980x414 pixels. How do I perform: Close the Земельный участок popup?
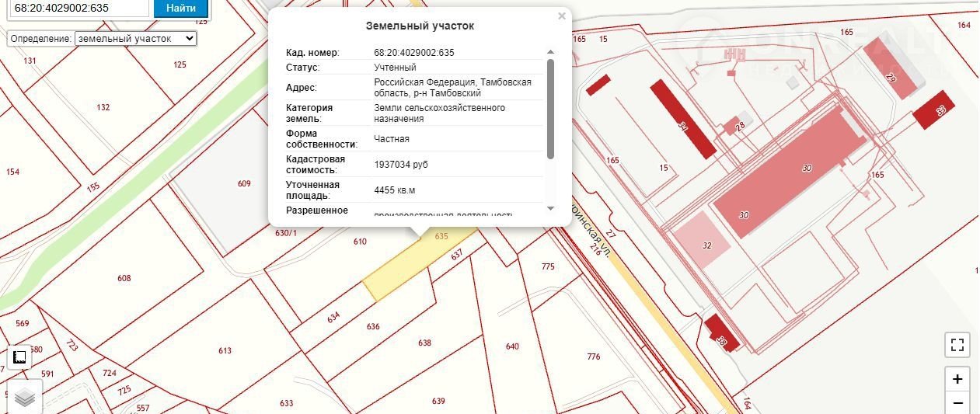pyautogui.click(x=562, y=16)
